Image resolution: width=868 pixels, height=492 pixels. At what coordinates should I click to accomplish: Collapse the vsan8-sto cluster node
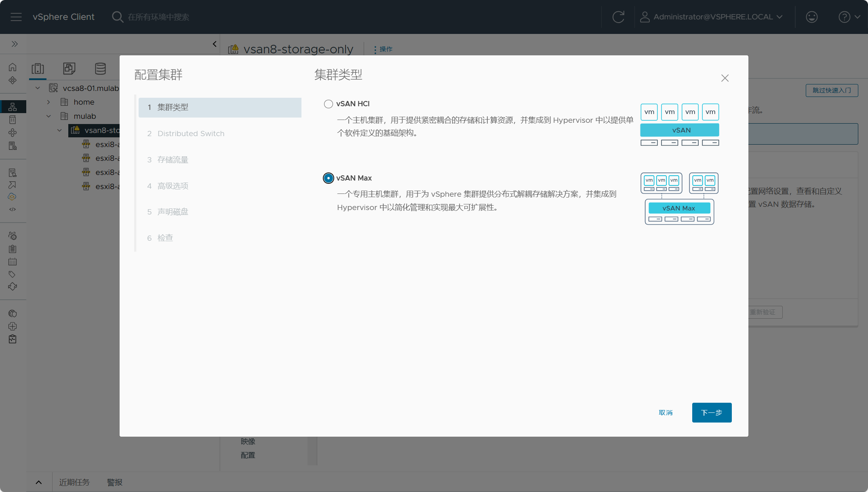[59, 130]
